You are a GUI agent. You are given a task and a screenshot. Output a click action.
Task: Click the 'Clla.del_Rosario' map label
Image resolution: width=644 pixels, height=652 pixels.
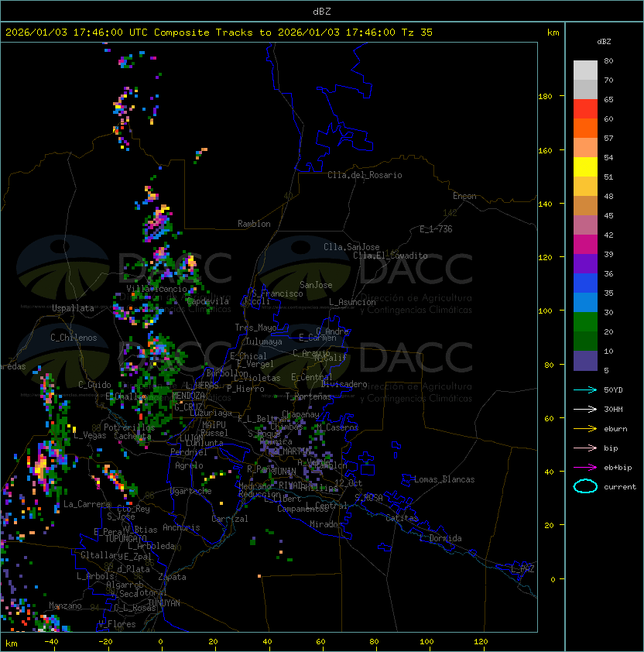(x=365, y=175)
